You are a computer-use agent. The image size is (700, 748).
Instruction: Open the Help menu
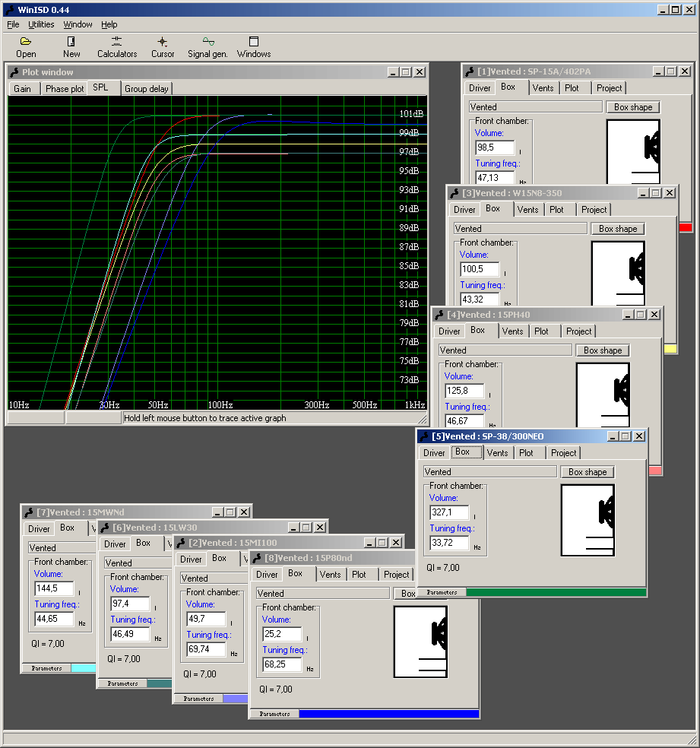[x=109, y=24]
